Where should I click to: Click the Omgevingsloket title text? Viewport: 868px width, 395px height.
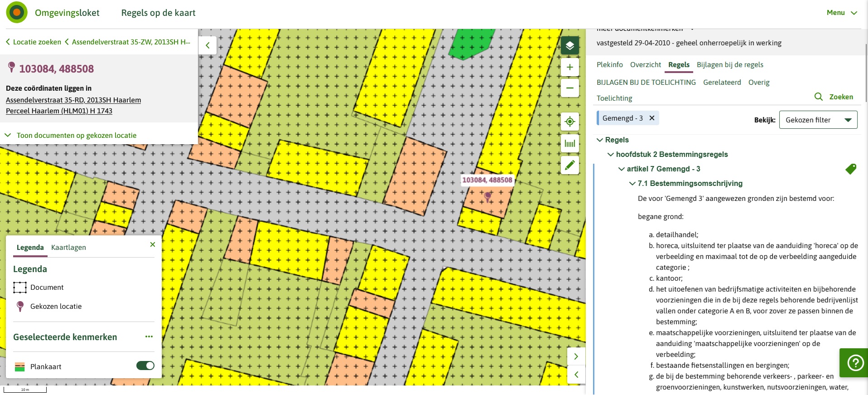67,13
